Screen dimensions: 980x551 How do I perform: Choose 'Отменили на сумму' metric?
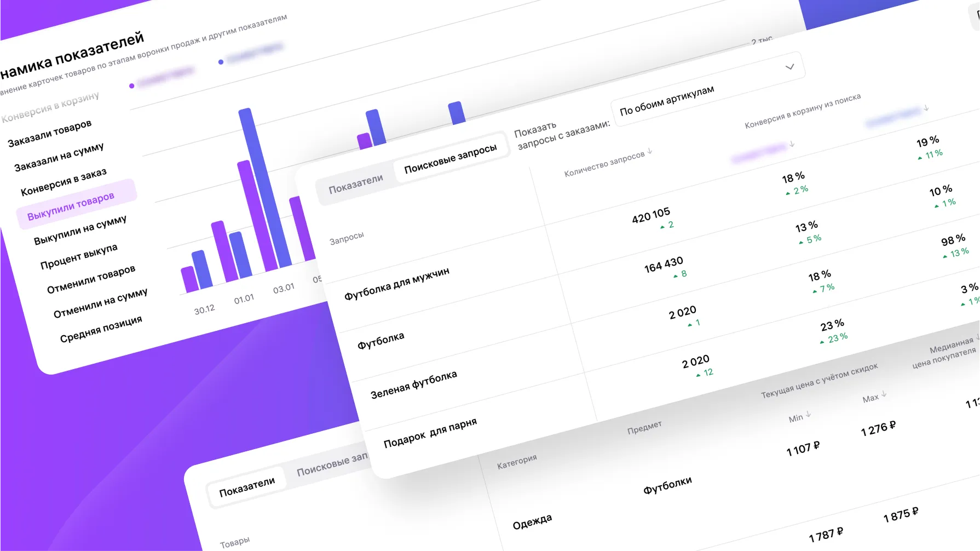tap(100, 303)
